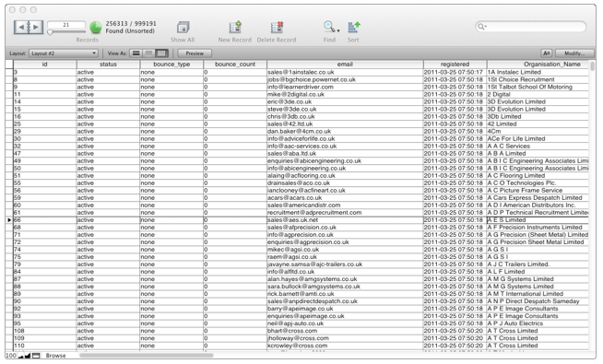Click email recruitment@adprecruitment.com
This screenshot has height=364, width=603.
(x=345, y=213)
